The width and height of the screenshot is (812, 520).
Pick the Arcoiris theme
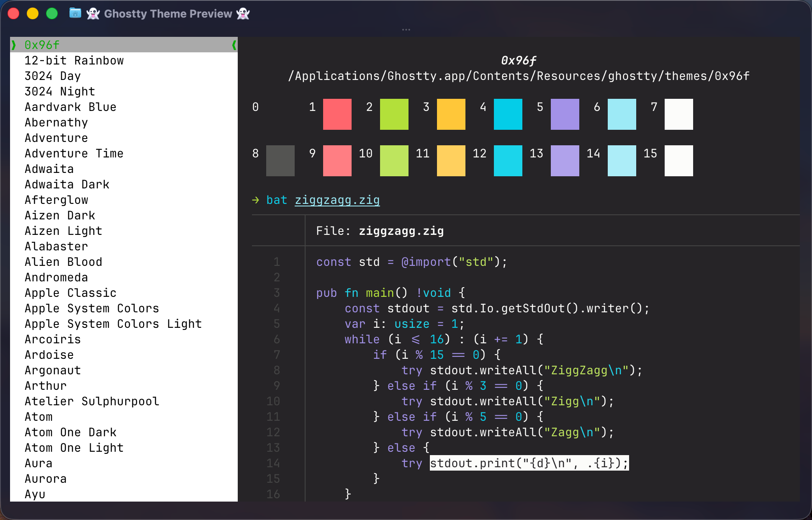click(x=124, y=339)
